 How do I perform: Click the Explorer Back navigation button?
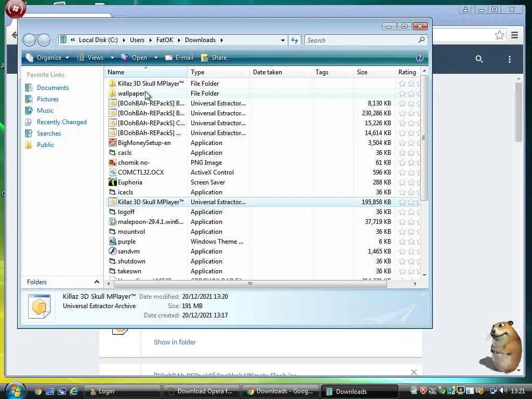click(x=30, y=40)
